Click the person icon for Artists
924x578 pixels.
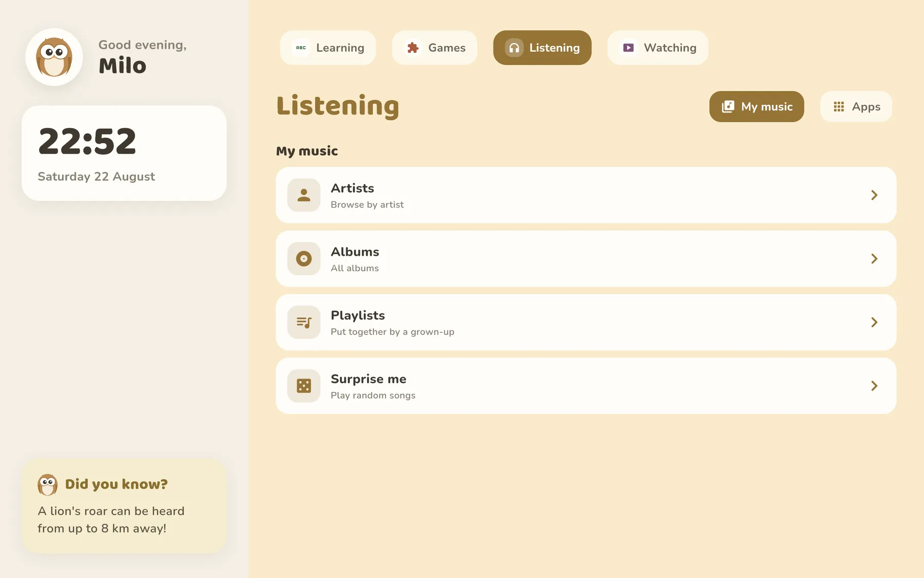click(x=304, y=195)
